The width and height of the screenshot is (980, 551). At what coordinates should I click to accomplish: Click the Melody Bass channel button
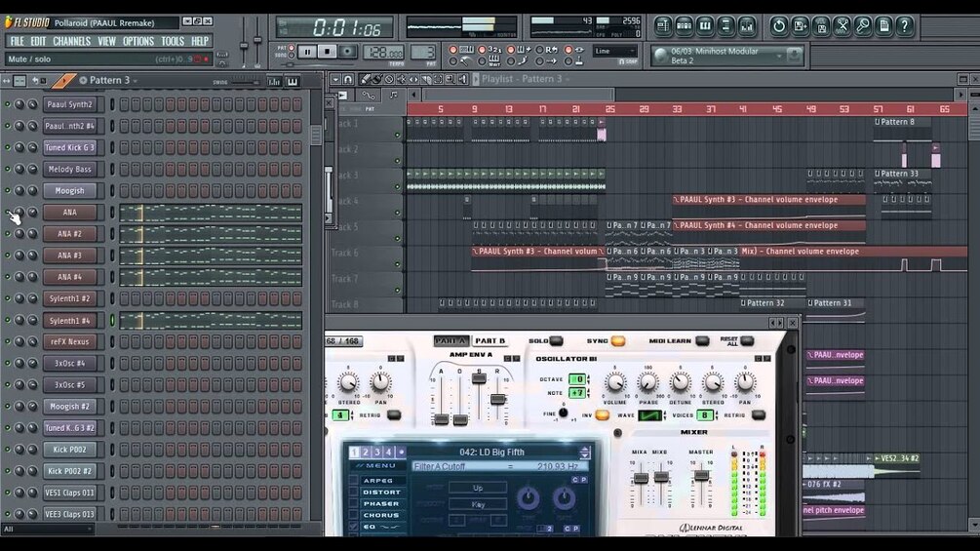(69, 170)
